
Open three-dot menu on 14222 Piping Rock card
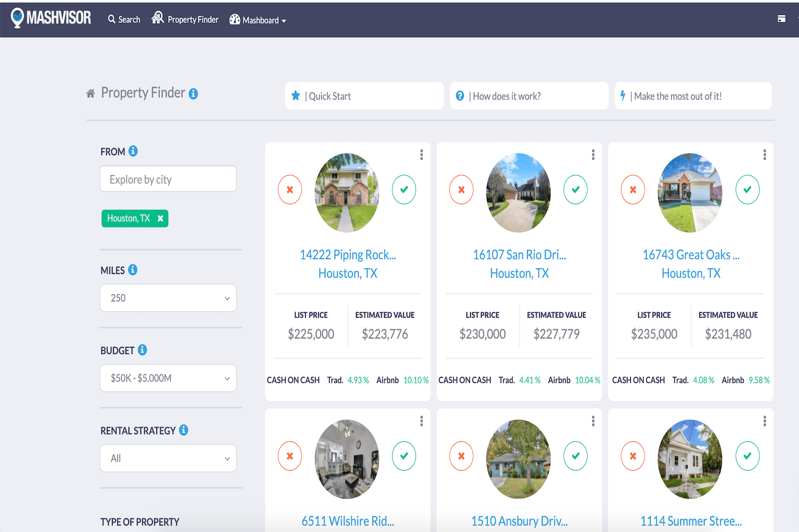pyautogui.click(x=421, y=155)
